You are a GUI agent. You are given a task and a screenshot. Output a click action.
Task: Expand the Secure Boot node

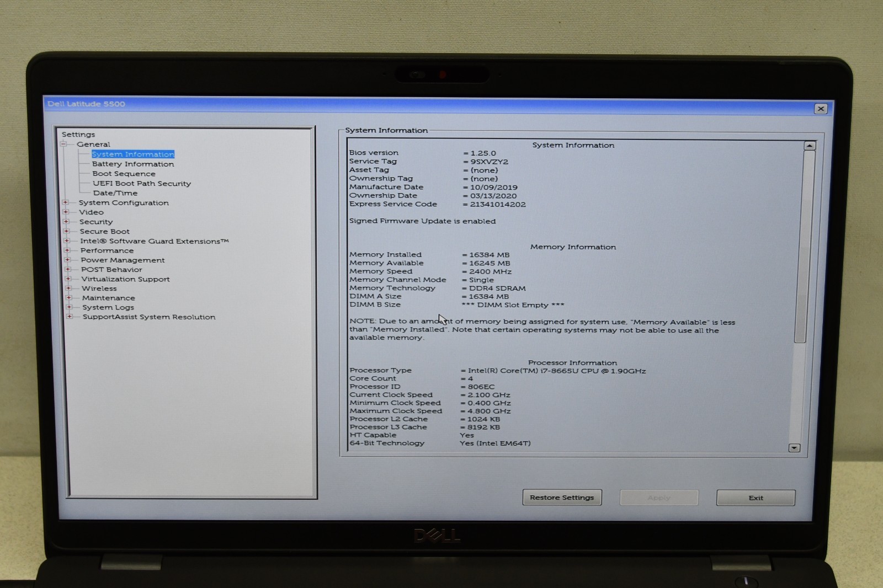pyautogui.click(x=66, y=231)
